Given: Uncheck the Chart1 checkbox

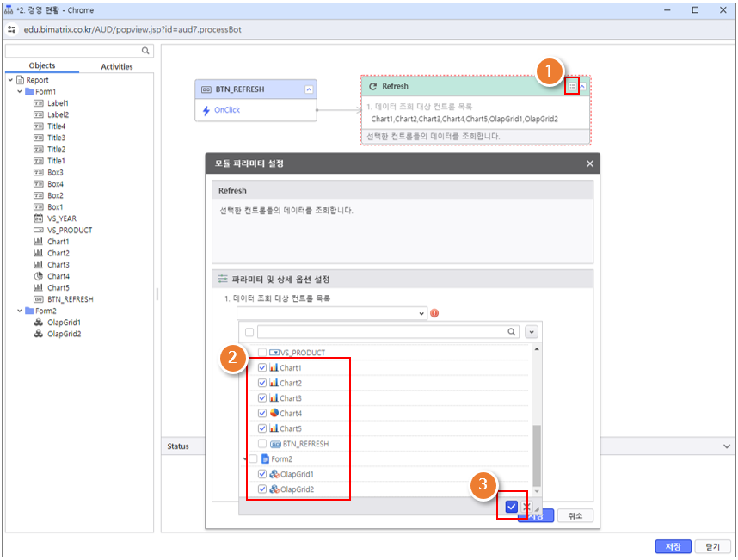Looking at the screenshot, I should [262, 367].
